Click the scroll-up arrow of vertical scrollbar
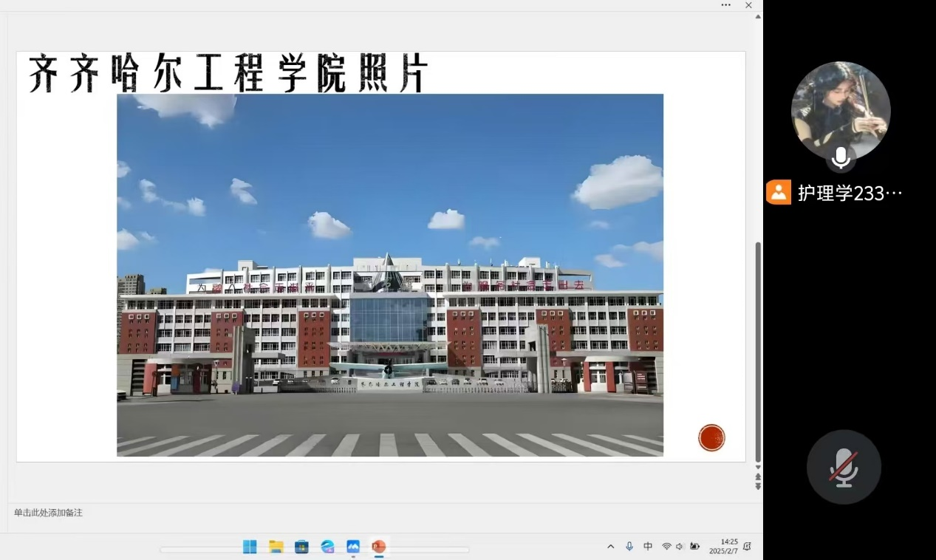 [x=758, y=17]
